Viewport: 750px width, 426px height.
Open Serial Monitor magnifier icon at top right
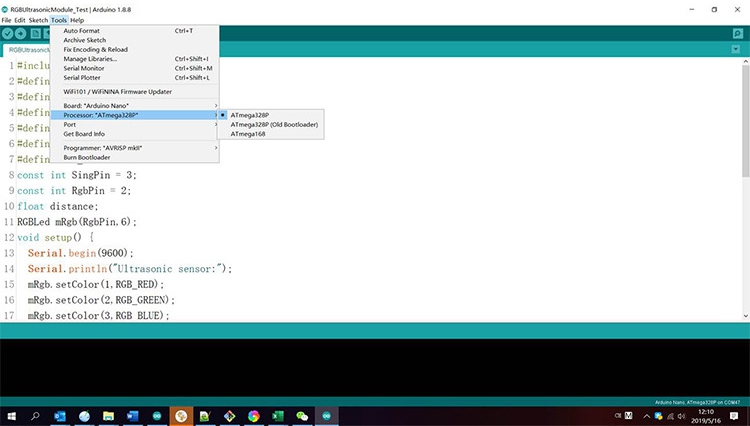coord(738,33)
